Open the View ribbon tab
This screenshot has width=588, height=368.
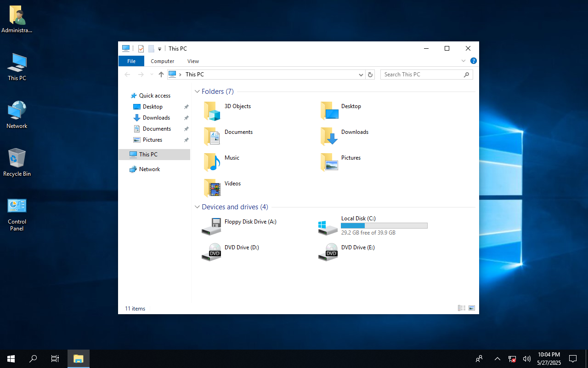pos(193,61)
